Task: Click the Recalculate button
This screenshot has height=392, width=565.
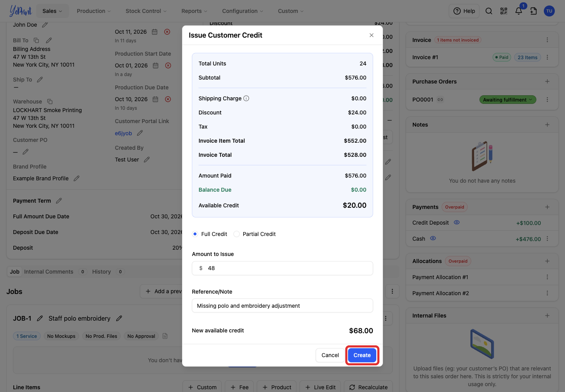Action: pyautogui.click(x=368, y=387)
